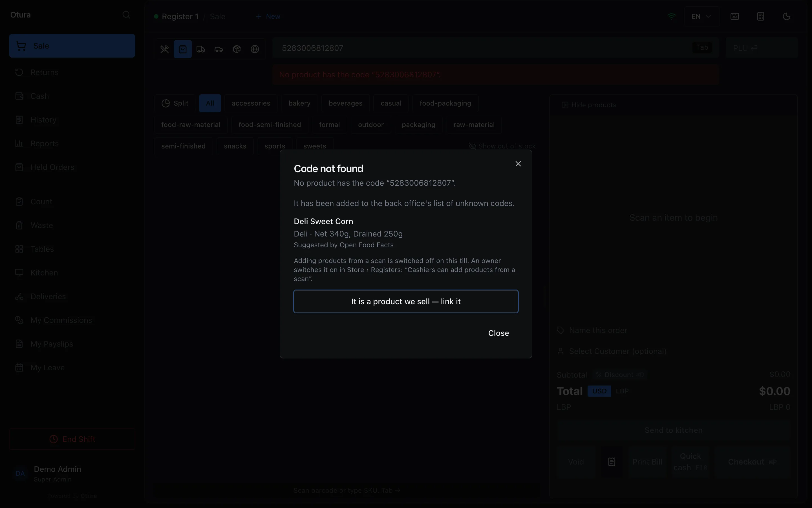Click Hide products toggle
Viewport: 812px width, 508px height.
pyautogui.click(x=589, y=105)
